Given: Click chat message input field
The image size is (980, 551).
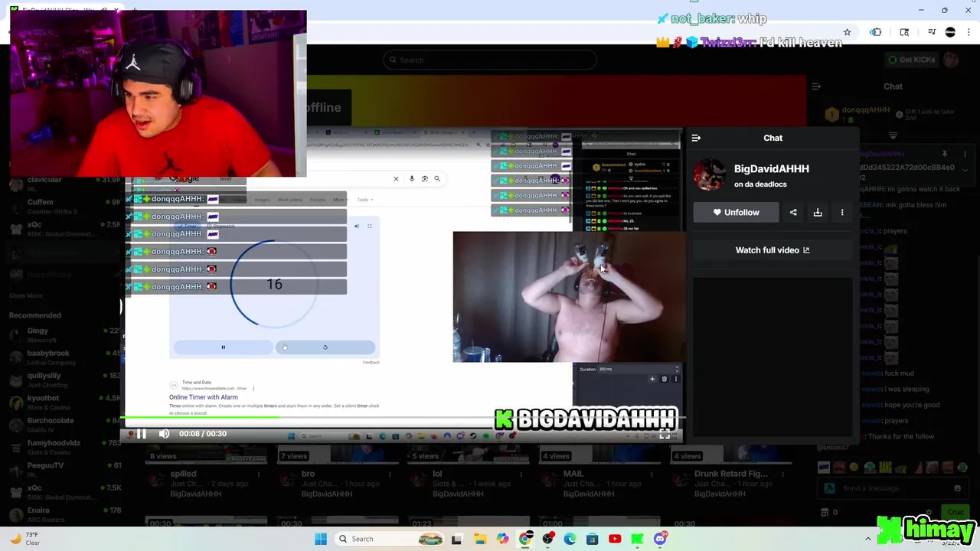Looking at the screenshot, I should point(892,488).
